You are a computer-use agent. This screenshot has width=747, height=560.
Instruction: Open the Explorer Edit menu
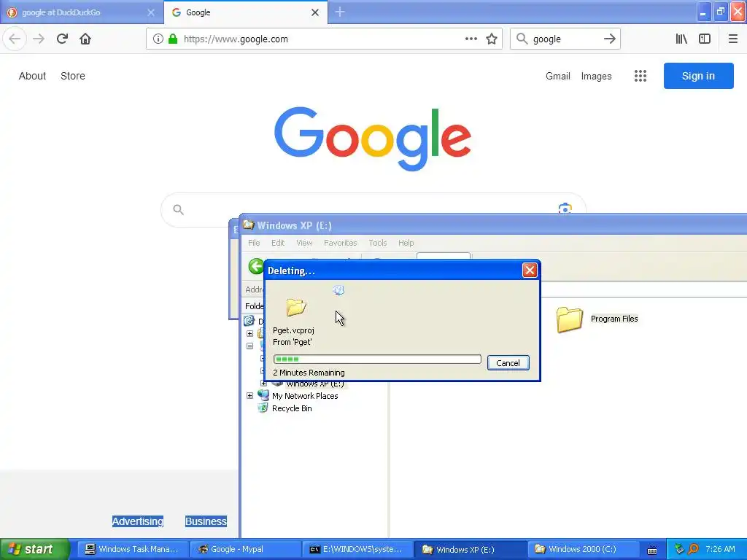coord(278,243)
